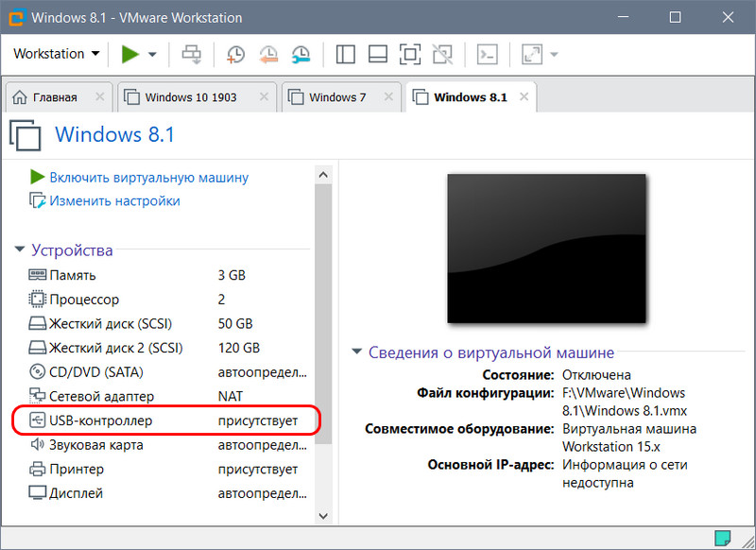
Task: Open the stretch display dropdown arrow
Action: 554,55
